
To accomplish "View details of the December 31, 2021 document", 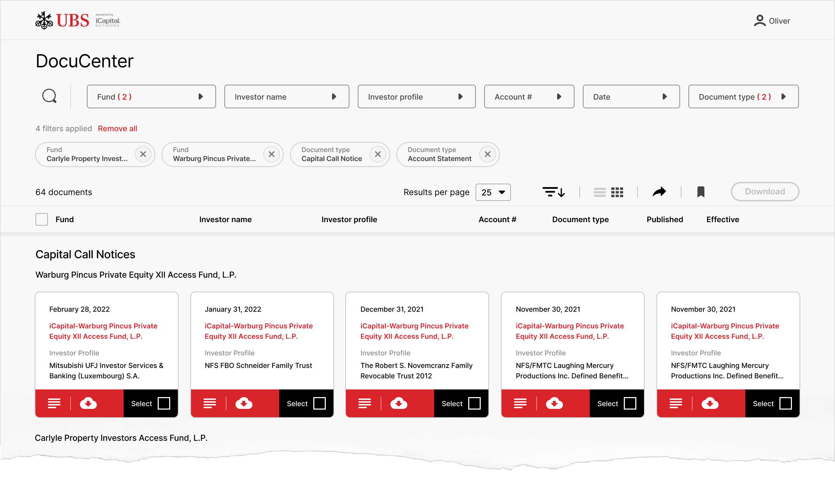I will coord(365,403).
